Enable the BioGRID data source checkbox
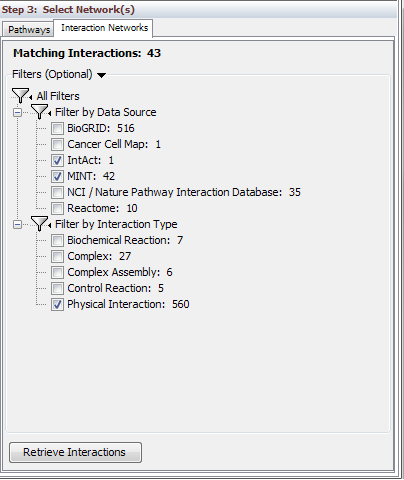Screen dimensions: 404x480 (x=57, y=128)
